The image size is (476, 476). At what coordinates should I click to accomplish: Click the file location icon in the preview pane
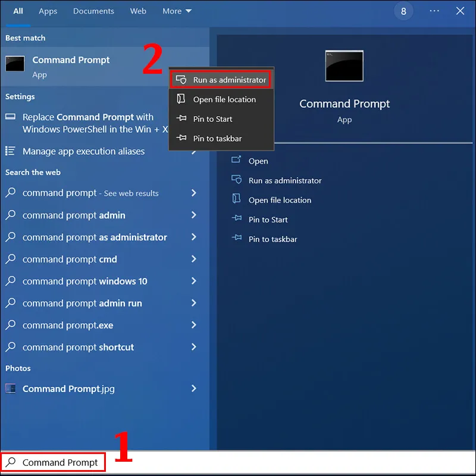[236, 199]
